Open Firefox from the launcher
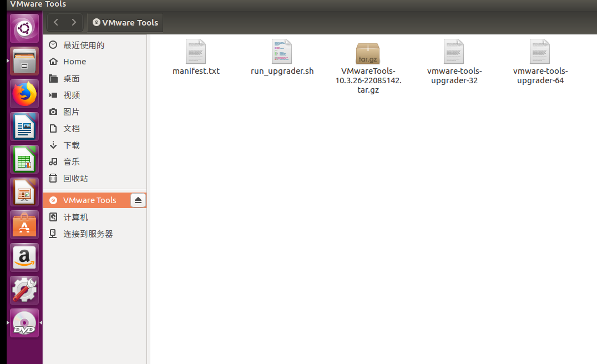 tap(24, 93)
